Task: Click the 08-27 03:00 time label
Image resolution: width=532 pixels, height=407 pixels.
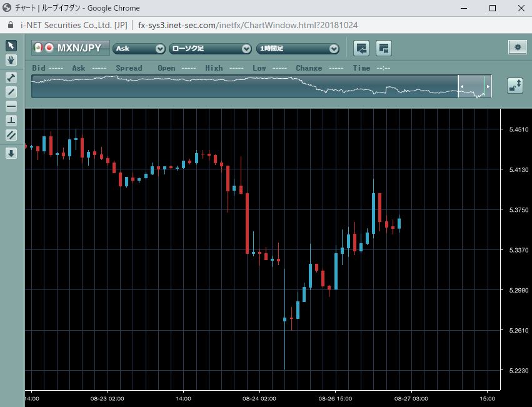Action: click(411, 398)
